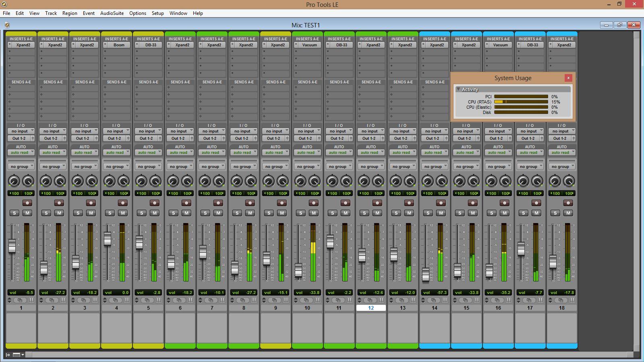
Task: Click the instrument track type icon on track 3
Action: pos(95,300)
